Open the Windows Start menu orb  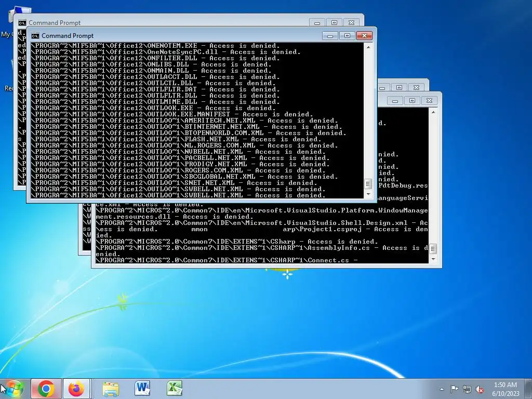click(x=14, y=389)
